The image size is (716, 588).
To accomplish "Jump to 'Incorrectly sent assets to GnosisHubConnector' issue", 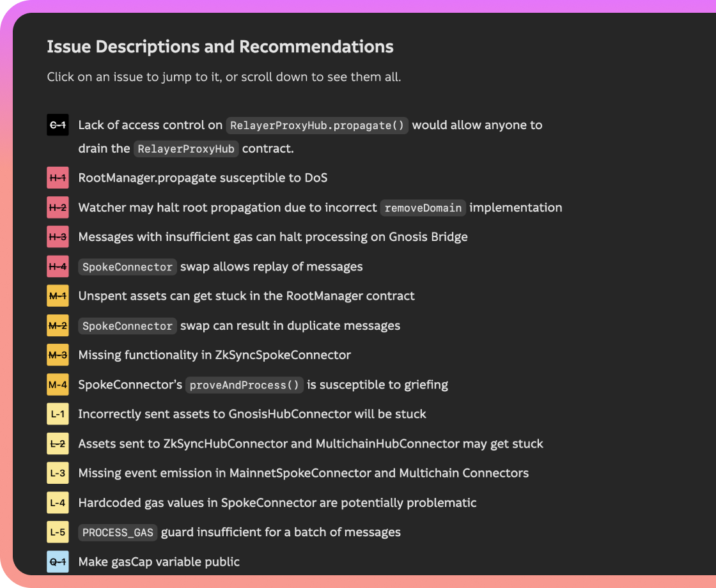I will [x=252, y=414].
